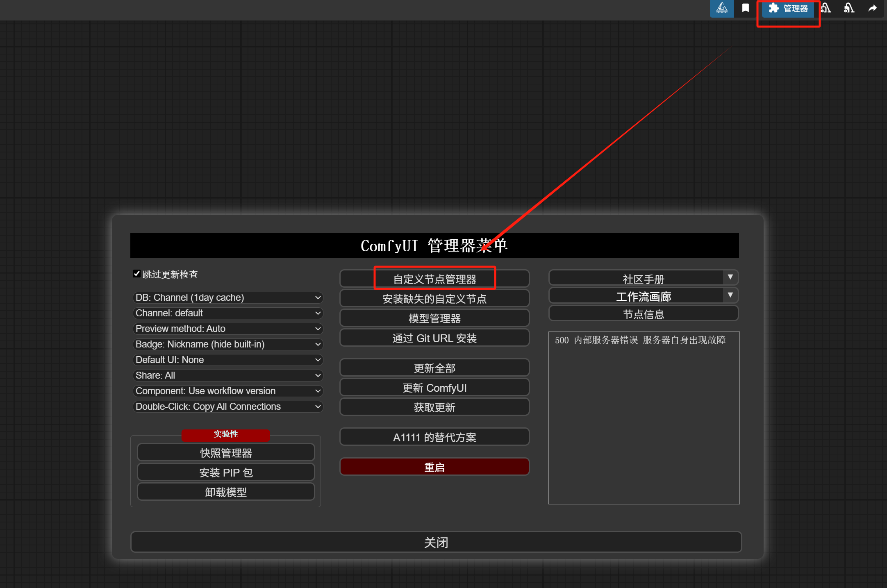Open 自定义节点管理器

434,279
